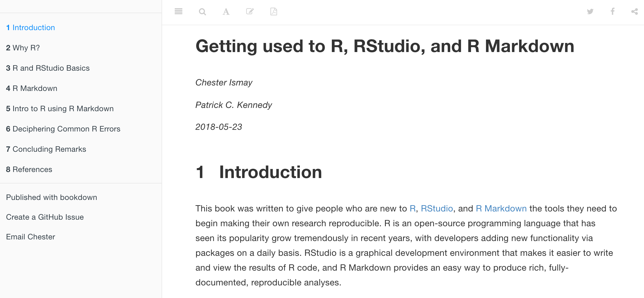Share via Twitter icon
Screen dimensions: 644x298
590,11
